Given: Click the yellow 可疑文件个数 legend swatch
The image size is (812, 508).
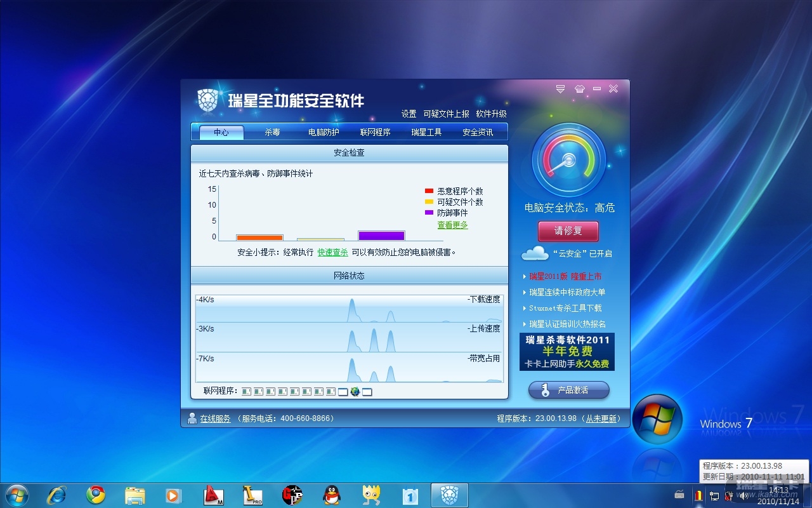Looking at the screenshot, I should 429,202.
